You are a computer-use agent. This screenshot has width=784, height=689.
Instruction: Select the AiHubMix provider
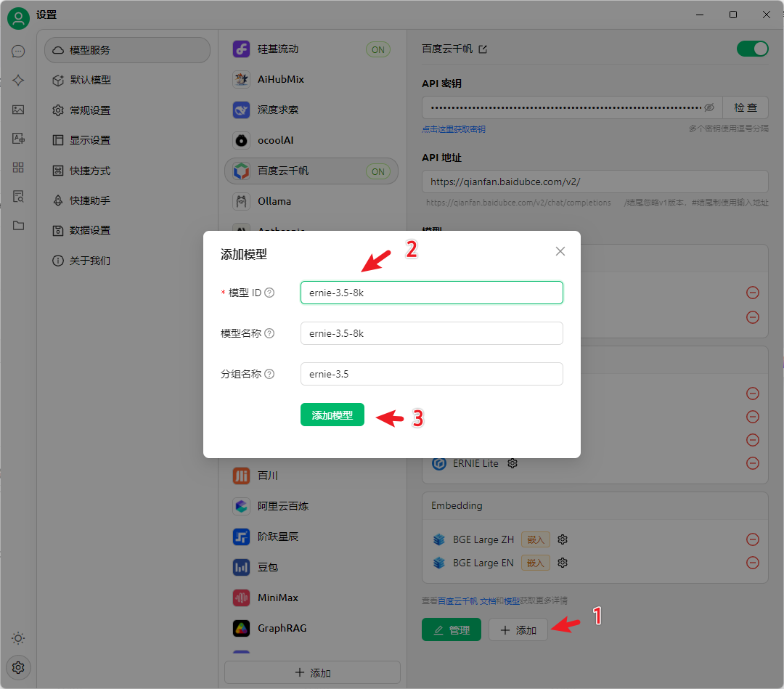tap(311, 80)
